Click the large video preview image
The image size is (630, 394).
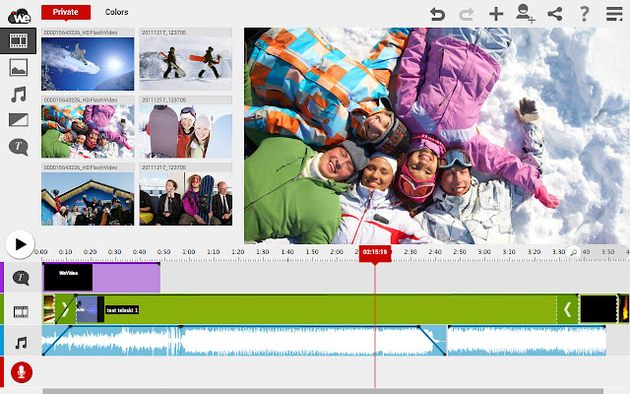click(x=437, y=136)
